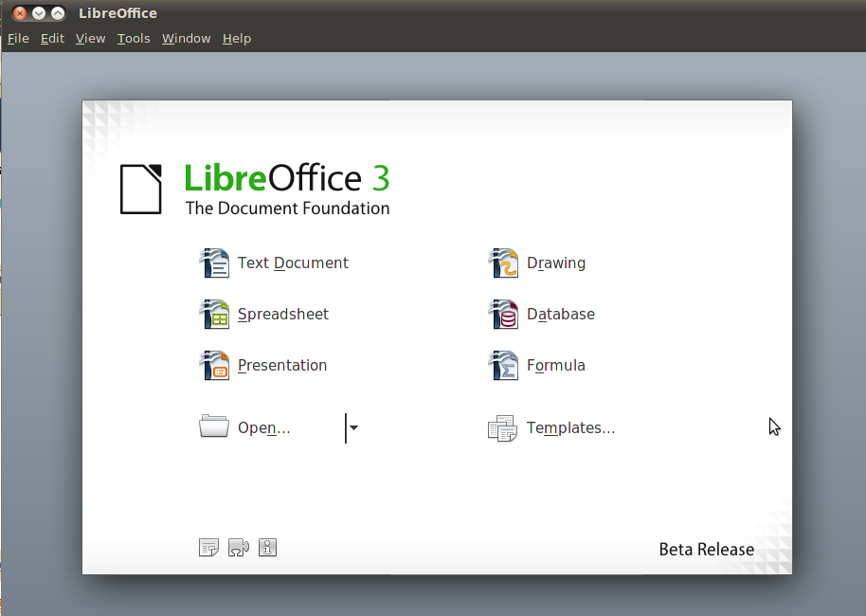866x616 pixels.
Task: Click the LibreOffice logo
Action: pos(140,188)
